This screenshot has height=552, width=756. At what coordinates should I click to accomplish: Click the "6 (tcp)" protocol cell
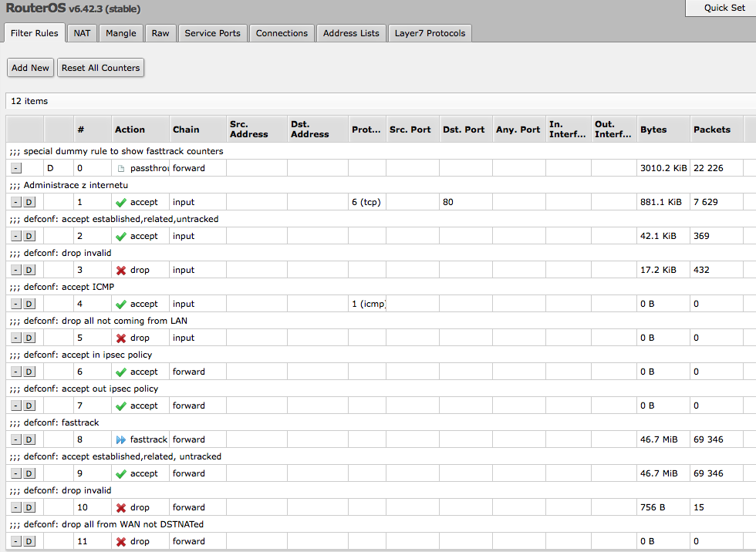click(x=366, y=202)
